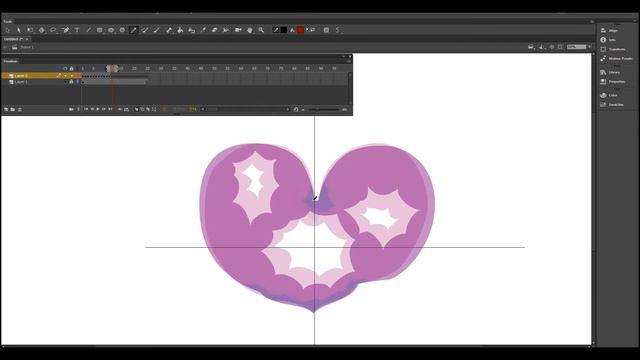Select the PolyStar tool
This screenshot has height=360, width=640.
pyautogui.click(x=122, y=30)
